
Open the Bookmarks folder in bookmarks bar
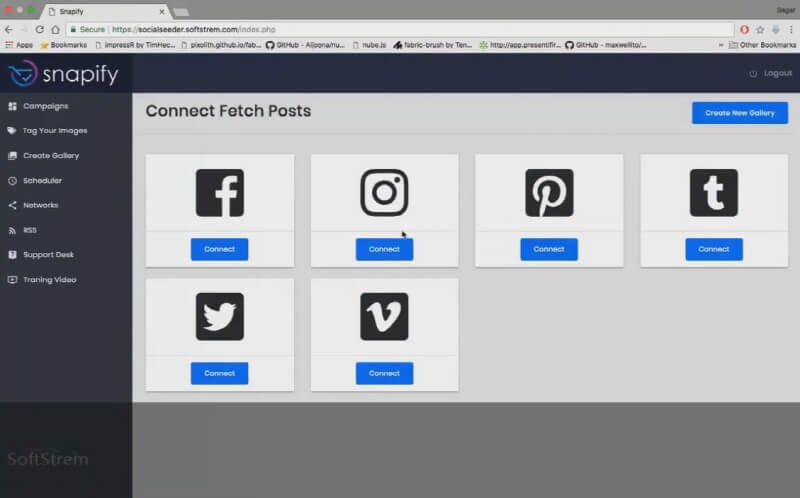[64, 45]
